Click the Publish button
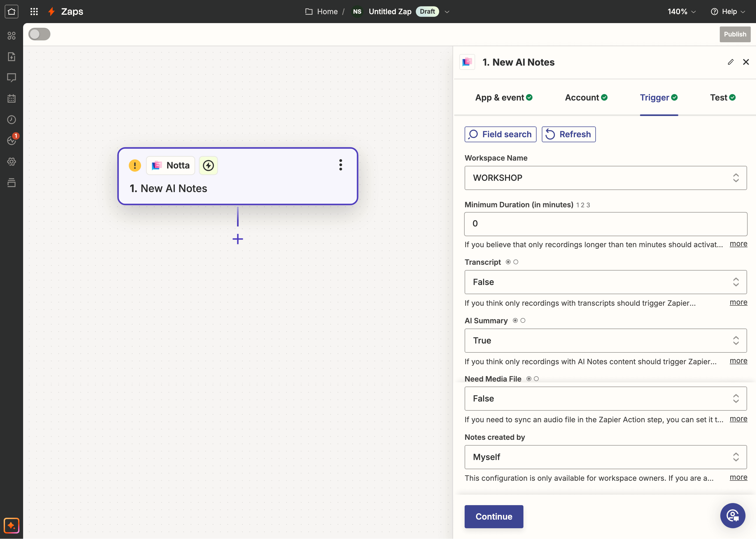The height and width of the screenshot is (539, 756). [x=735, y=34]
